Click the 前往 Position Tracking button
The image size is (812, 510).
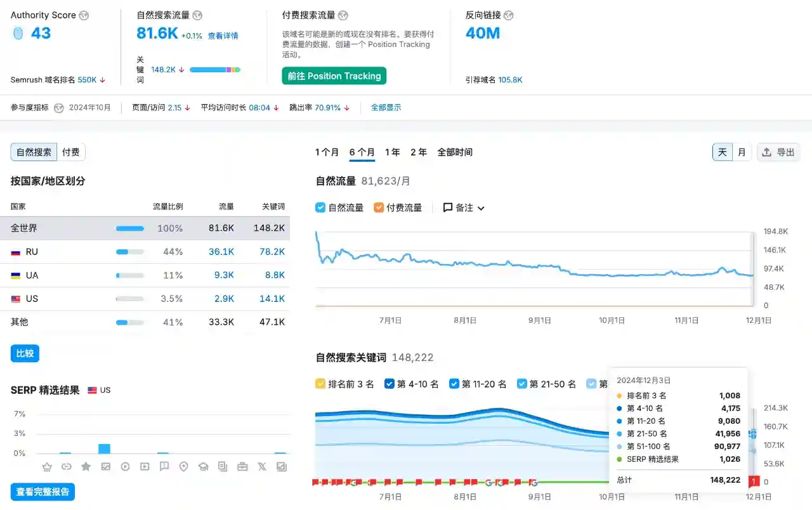pos(334,75)
